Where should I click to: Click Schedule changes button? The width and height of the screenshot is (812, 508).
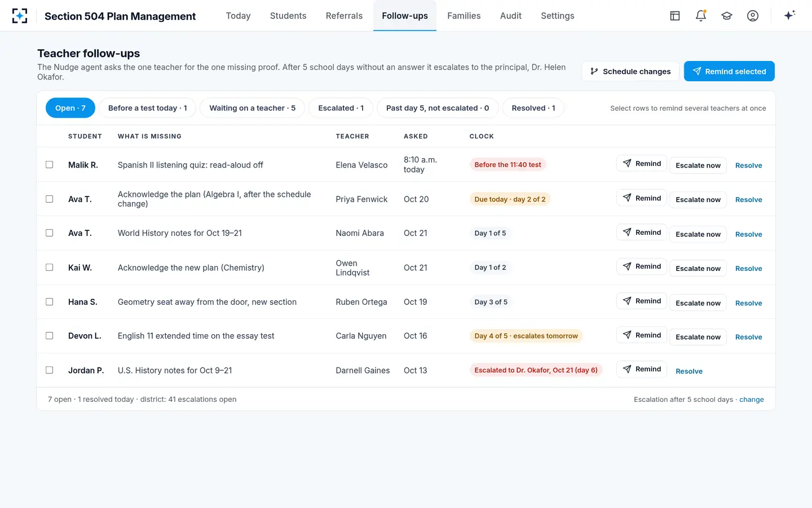630,71
